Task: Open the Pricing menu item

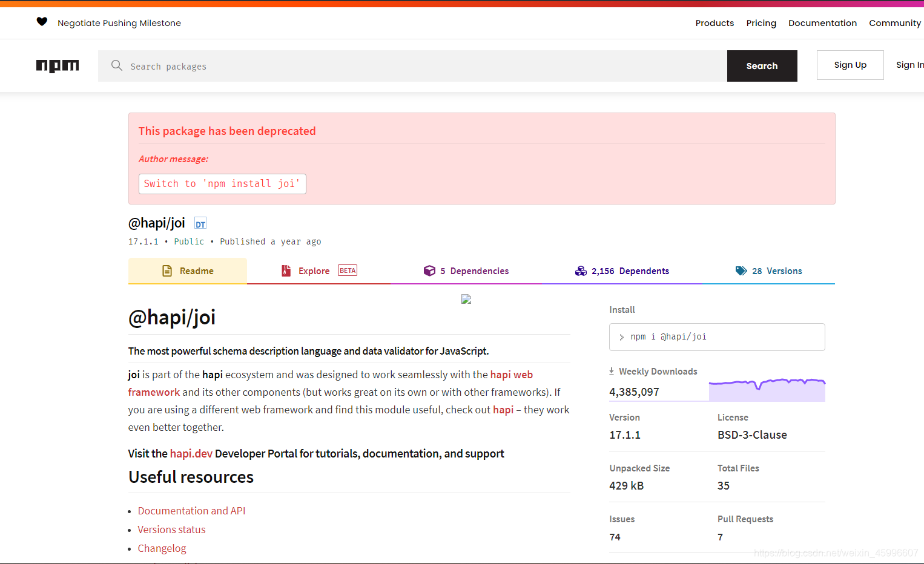Action: coord(761,23)
